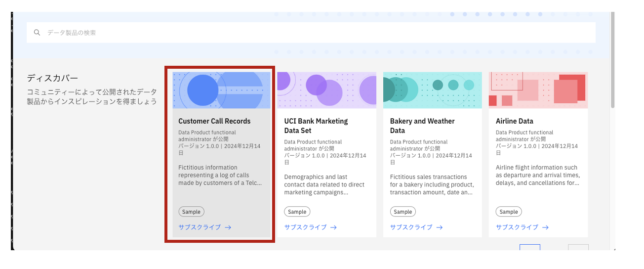Open the Bakery and Weather Data title
This screenshot has height=269, width=644.
point(422,126)
